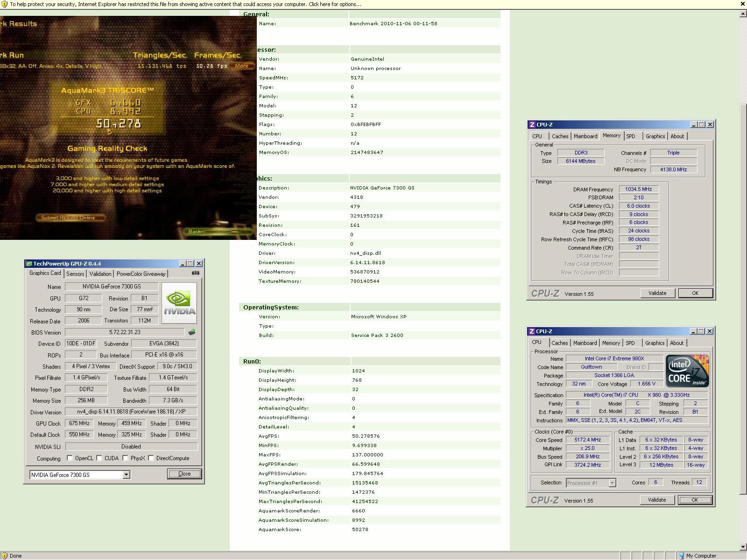Viewport: 747px width, 560px height.
Task: Toggle the DirectCompute checkbox in GPU-Z
Action: pos(151,458)
